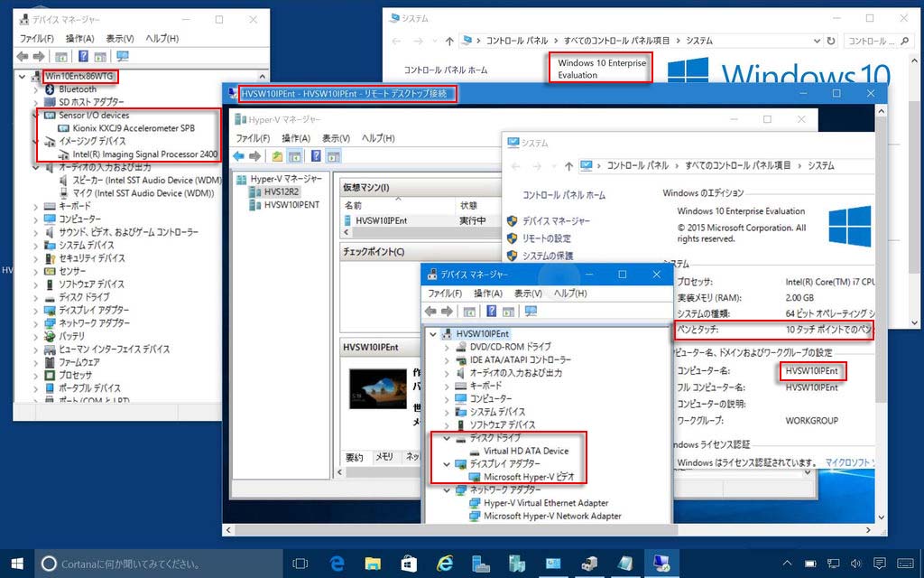Open the 表示(V) menu in the inner Device Manager
The image size is (924, 578).
click(x=527, y=294)
